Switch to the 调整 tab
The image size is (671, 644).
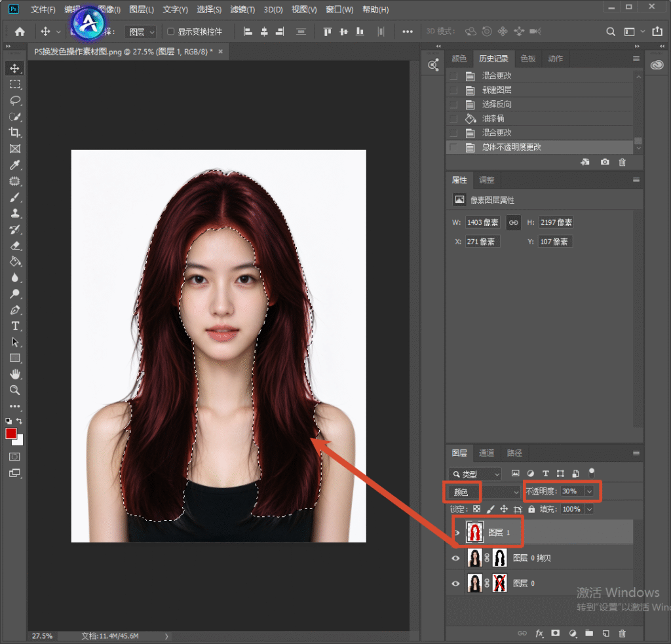[487, 180]
